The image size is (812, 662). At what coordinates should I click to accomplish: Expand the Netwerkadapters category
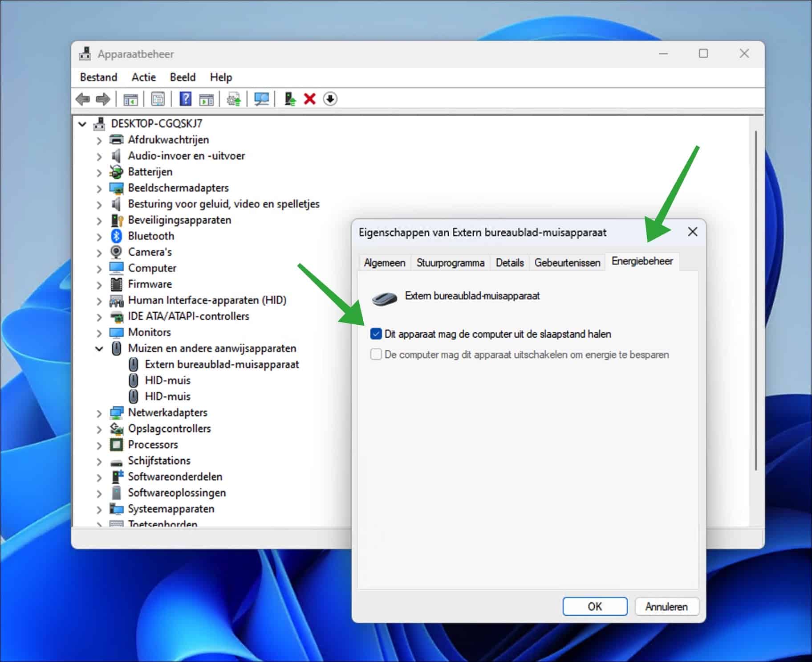coord(99,413)
